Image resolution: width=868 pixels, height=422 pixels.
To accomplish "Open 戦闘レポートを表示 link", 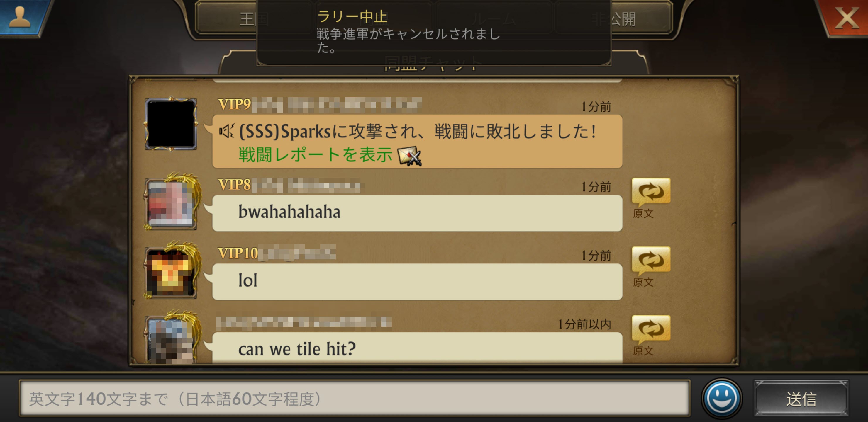I will click(x=316, y=155).
